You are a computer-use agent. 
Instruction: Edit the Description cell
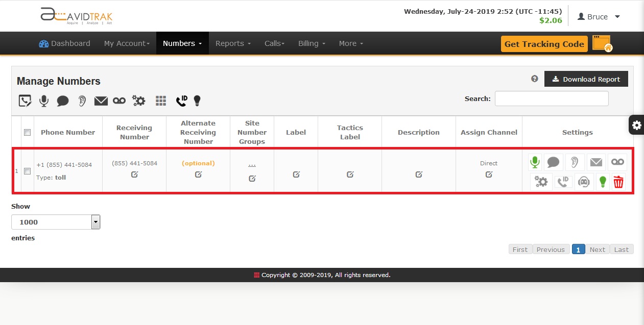coord(419,174)
